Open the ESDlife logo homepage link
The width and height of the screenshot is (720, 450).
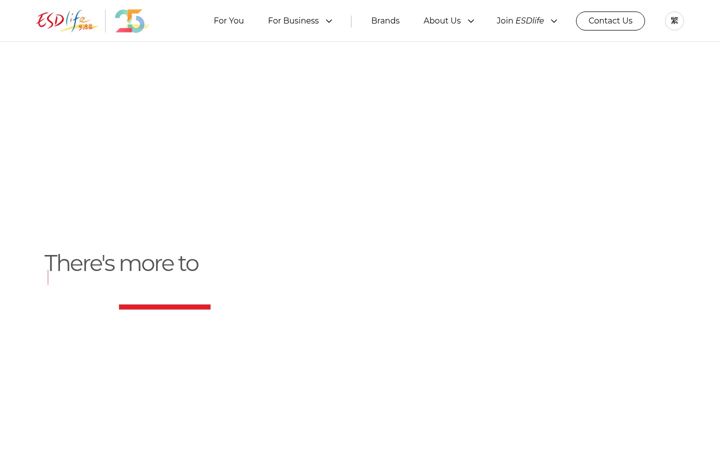67,21
